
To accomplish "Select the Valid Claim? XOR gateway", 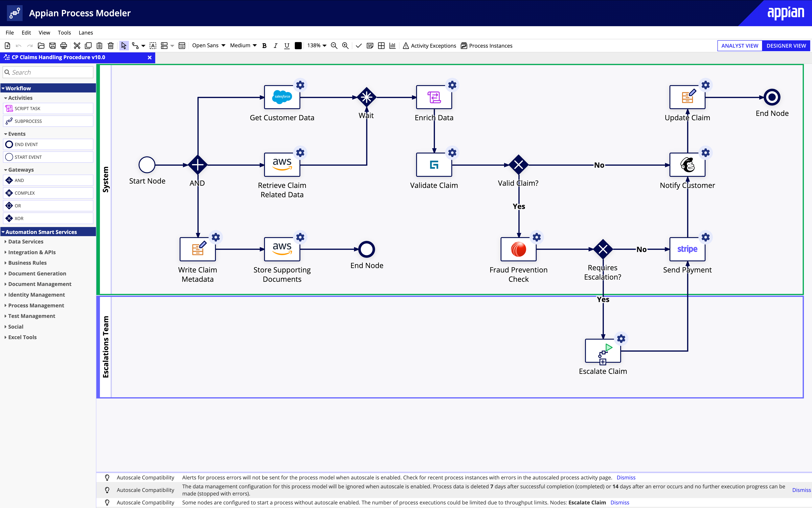I will 518,165.
